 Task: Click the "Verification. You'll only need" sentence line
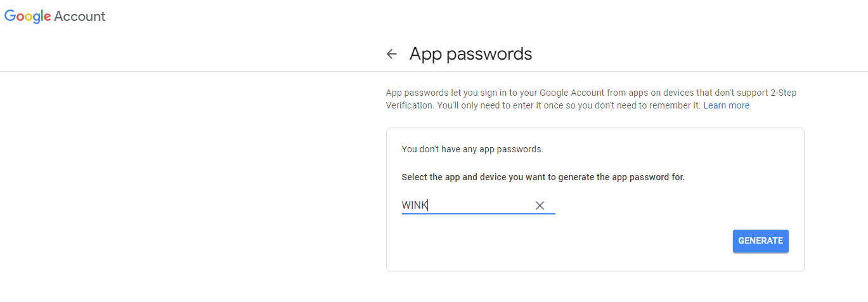tap(543, 105)
